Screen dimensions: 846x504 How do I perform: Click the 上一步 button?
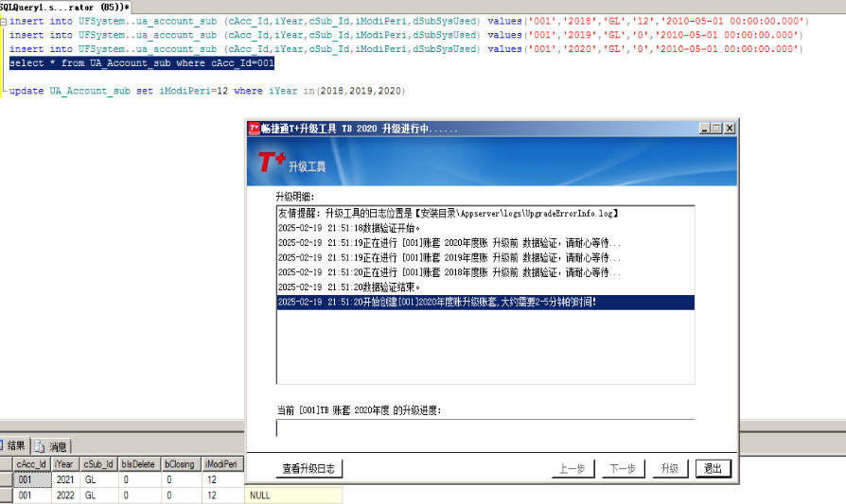point(573,468)
